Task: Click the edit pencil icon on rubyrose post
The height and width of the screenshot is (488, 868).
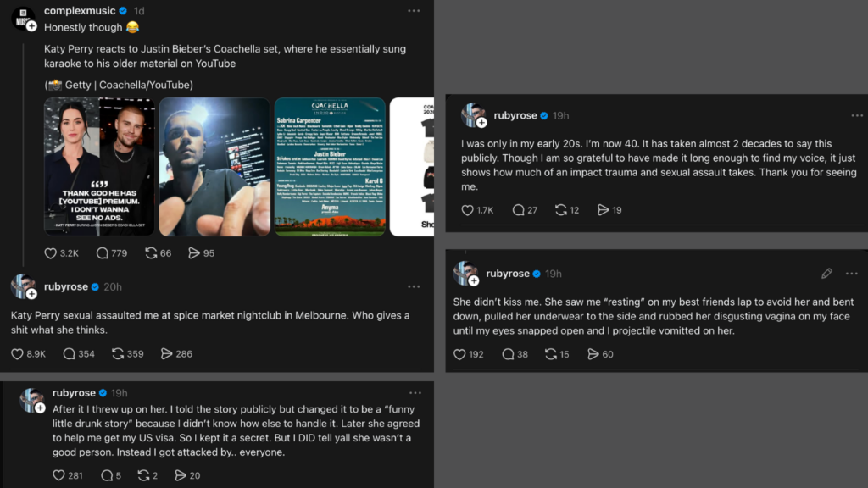Action: [826, 274]
